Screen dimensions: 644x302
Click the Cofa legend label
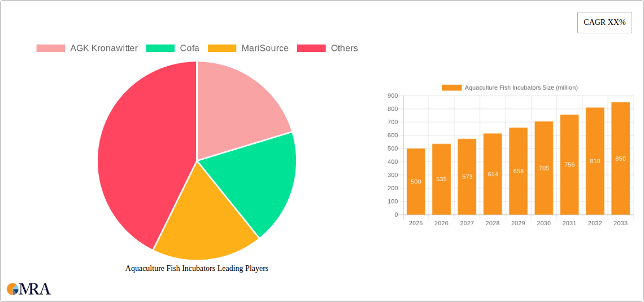click(190, 49)
